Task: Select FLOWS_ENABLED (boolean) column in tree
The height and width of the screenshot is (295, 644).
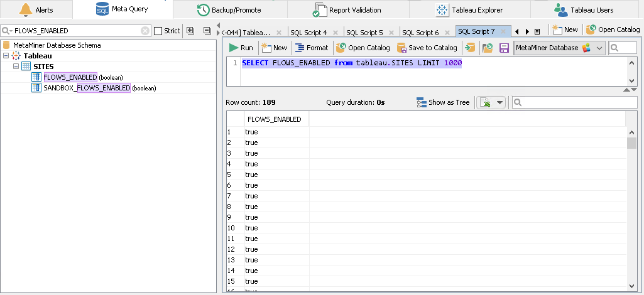Action: [x=83, y=77]
